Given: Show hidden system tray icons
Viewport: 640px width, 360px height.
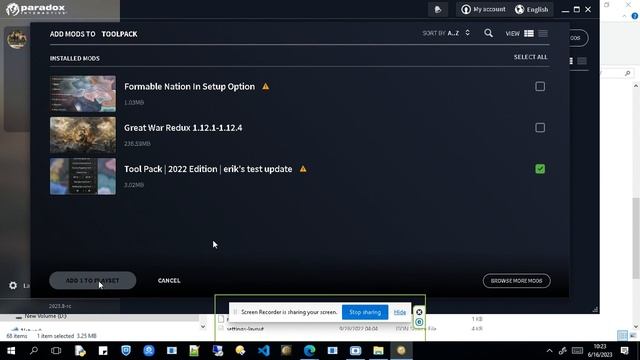Looking at the screenshot, I should point(549,351).
